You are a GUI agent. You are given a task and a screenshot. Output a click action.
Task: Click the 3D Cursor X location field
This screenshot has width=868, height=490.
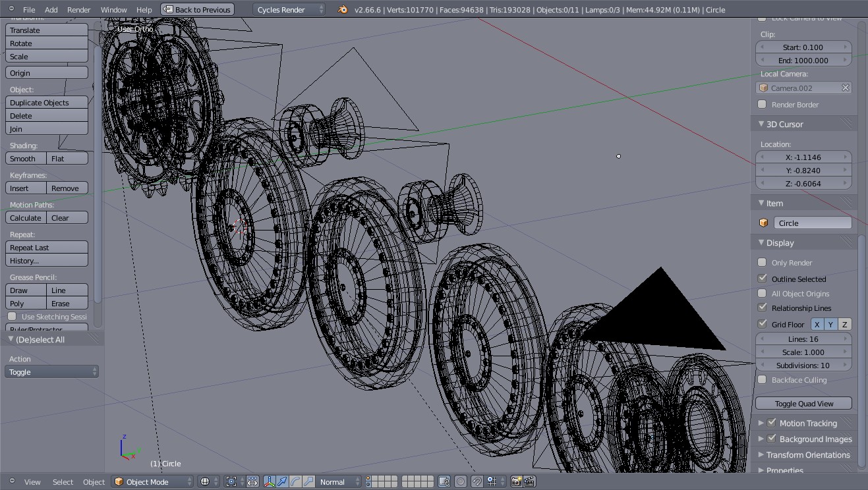(x=804, y=157)
